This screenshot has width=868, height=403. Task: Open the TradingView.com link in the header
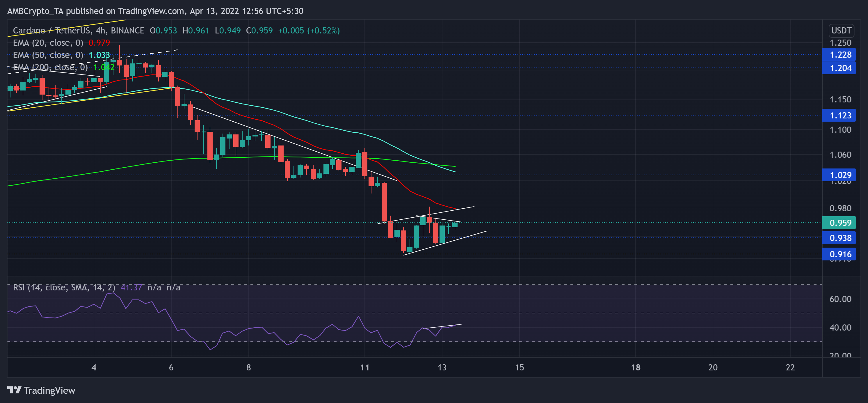pos(142,11)
